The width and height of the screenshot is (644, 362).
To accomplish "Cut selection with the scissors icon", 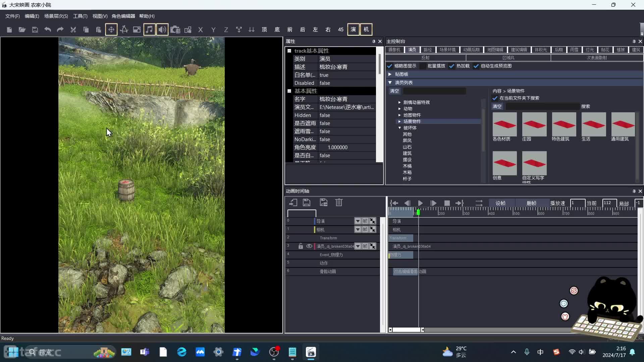I will click(73, 29).
